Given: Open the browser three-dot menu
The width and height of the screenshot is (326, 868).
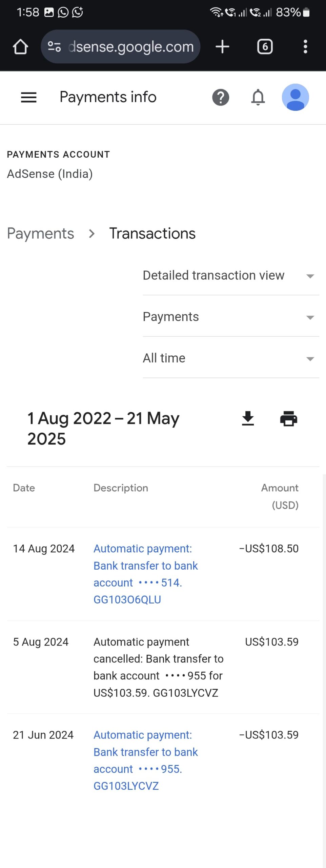Looking at the screenshot, I should pyautogui.click(x=305, y=46).
